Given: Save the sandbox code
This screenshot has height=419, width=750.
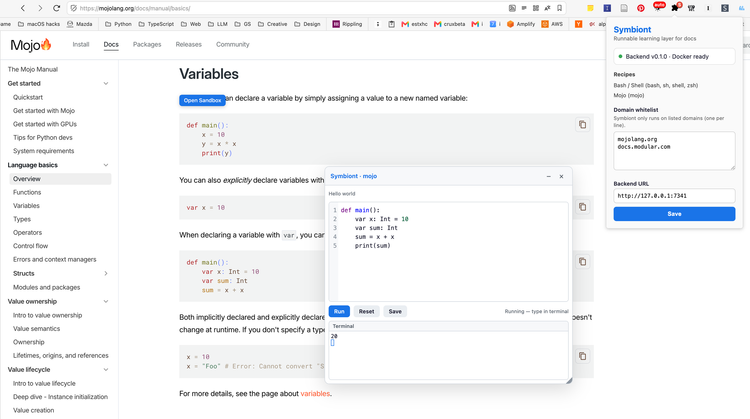Looking at the screenshot, I should tap(395, 311).
